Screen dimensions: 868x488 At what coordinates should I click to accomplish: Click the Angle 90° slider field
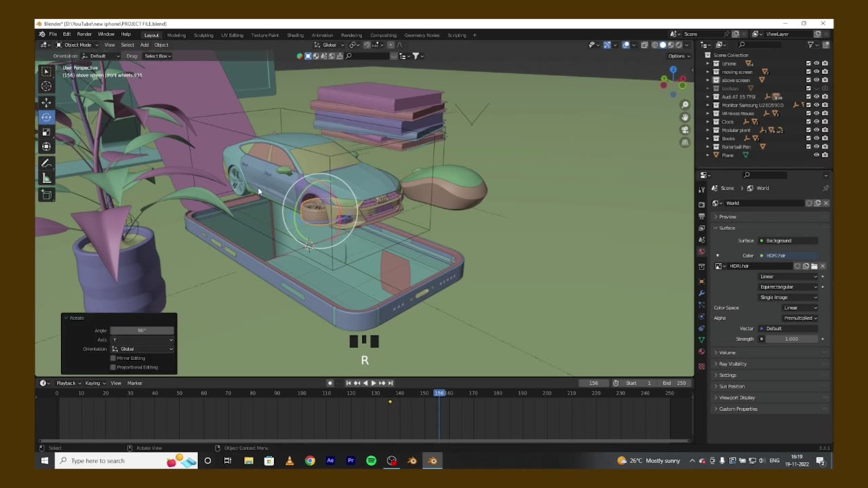point(142,330)
